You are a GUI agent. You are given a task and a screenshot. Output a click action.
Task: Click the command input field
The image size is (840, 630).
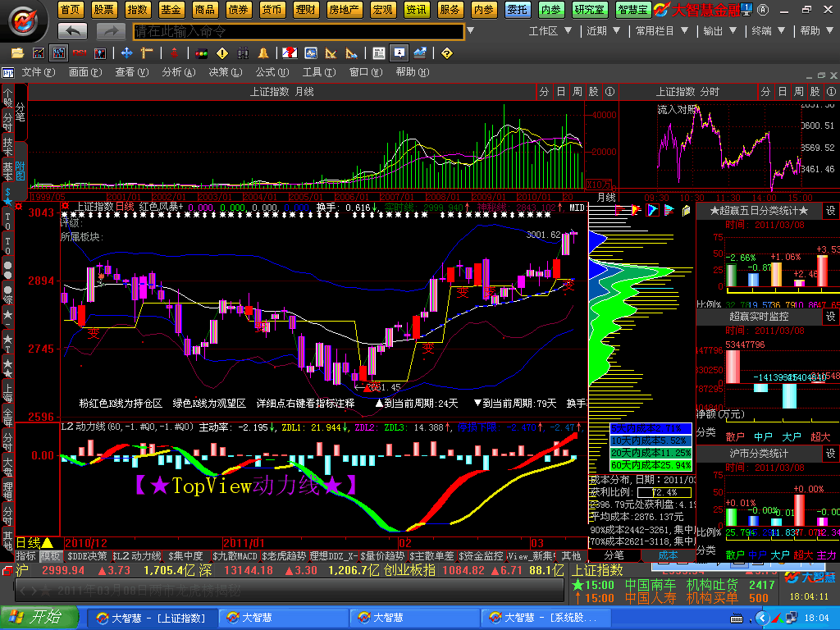(299, 32)
